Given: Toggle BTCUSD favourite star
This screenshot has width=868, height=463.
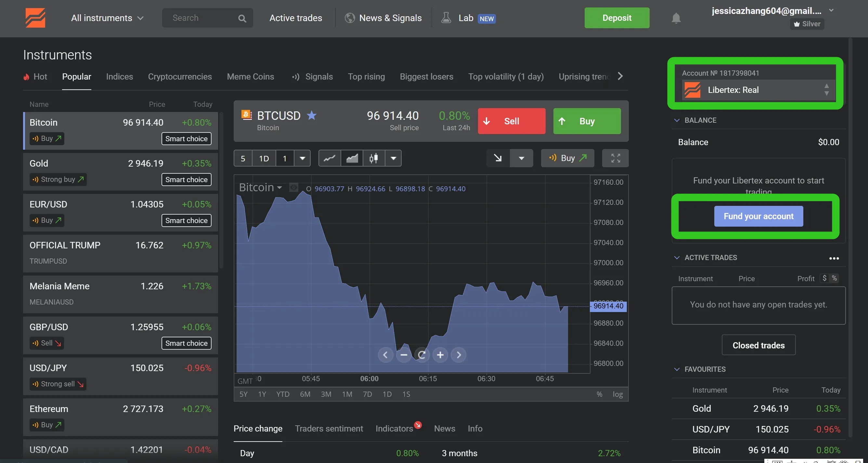Looking at the screenshot, I should tap(312, 116).
